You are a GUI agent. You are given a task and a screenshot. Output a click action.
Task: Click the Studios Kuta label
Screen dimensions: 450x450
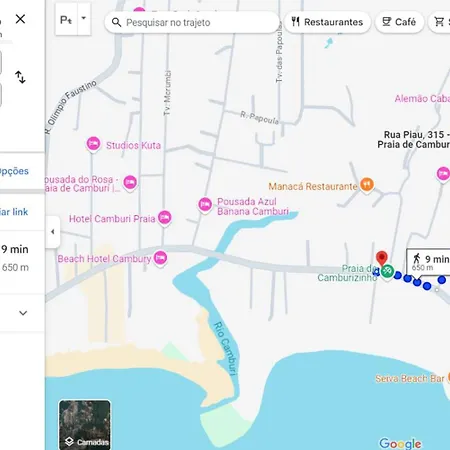tap(133, 145)
